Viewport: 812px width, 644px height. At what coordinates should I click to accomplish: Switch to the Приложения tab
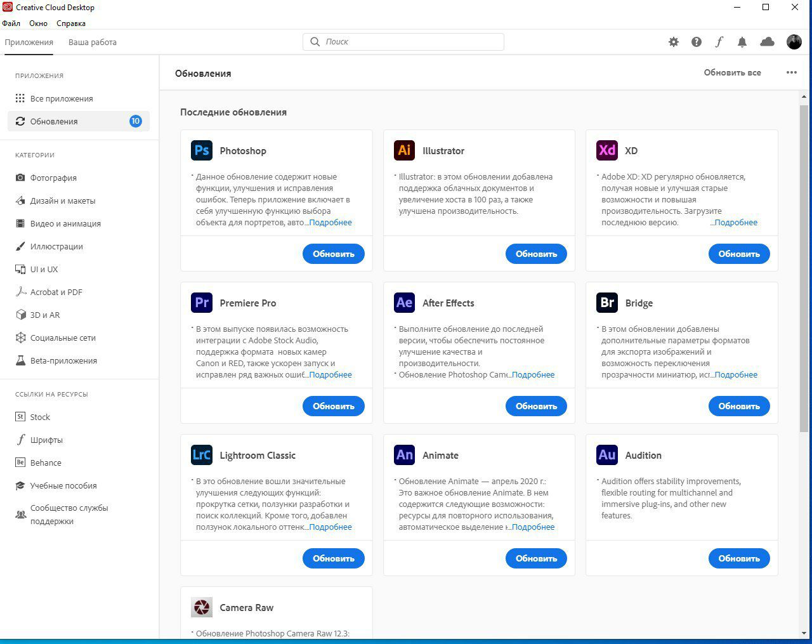click(x=29, y=43)
